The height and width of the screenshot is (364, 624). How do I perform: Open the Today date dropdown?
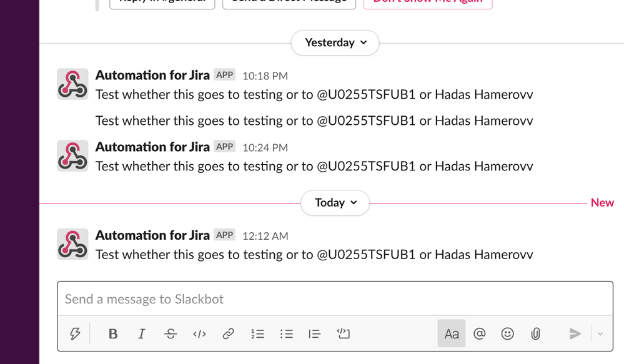click(335, 202)
